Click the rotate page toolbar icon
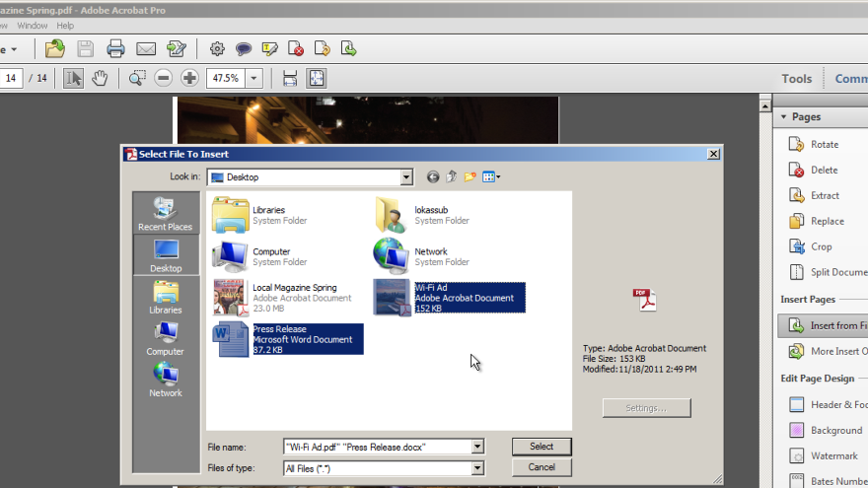This screenshot has height=488, width=868. [323, 48]
